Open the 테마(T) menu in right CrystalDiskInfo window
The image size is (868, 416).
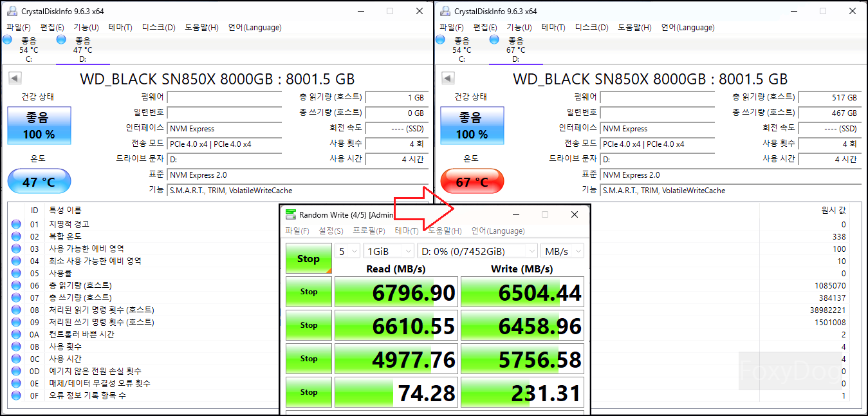553,28
